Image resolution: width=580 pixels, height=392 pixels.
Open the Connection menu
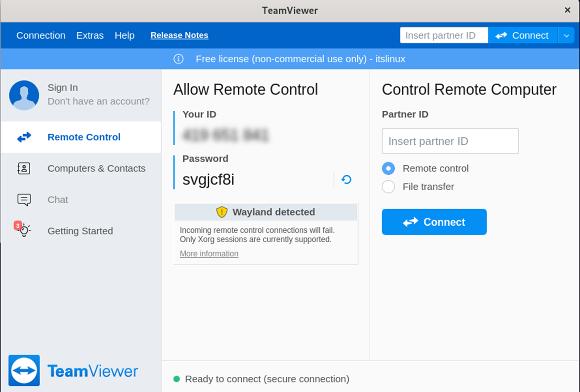pos(41,35)
